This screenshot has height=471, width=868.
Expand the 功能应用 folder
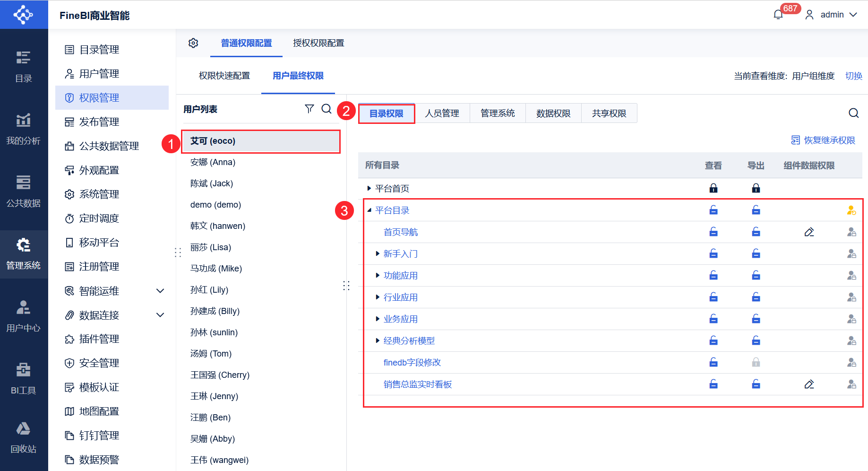tap(378, 276)
